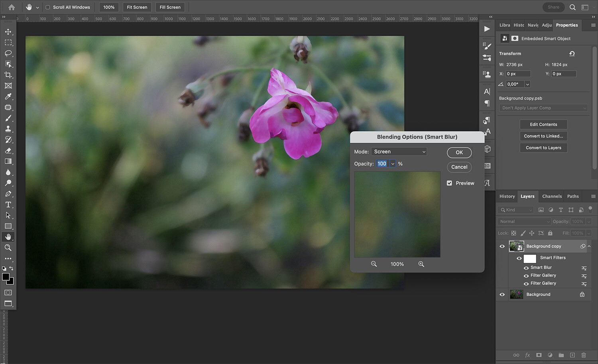Enable the Scroll All Windows checkbox
598x364 pixels.
[47, 7]
